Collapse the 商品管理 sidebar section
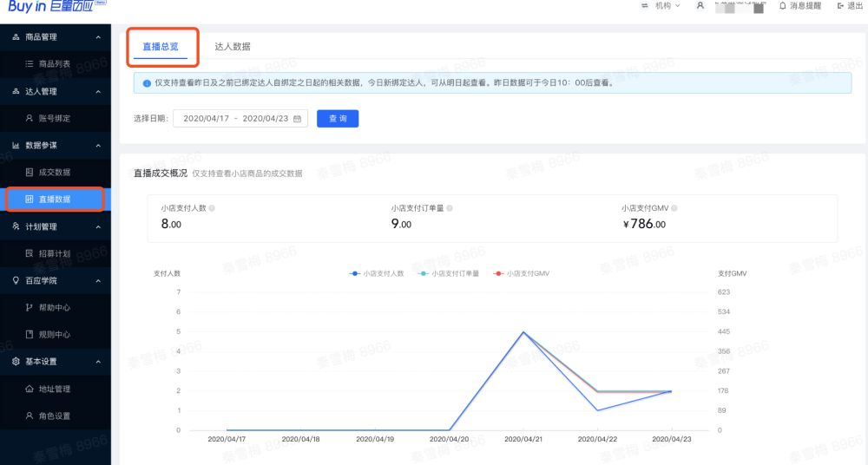This screenshot has height=465, width=868. point(98,37)
